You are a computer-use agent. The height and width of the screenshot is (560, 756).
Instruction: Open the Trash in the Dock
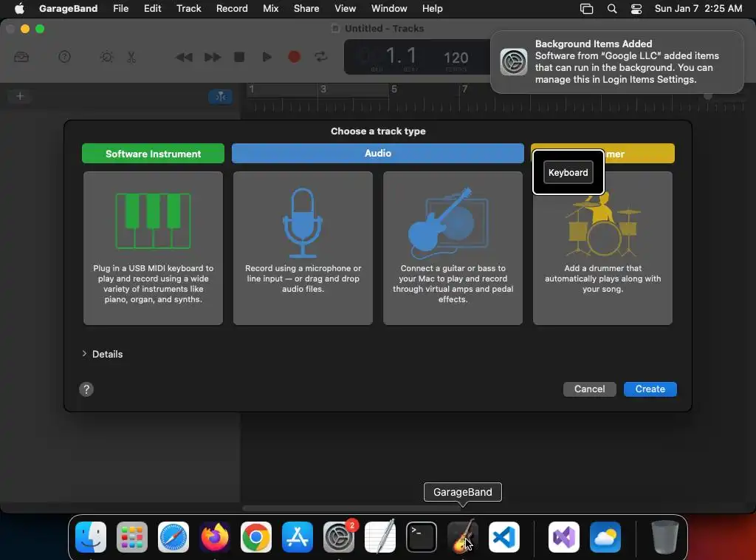(664, 537)
